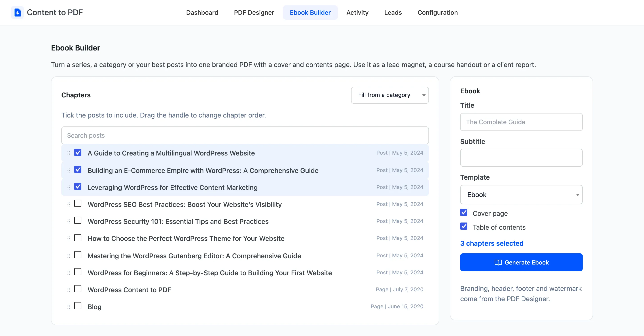Uncheck A Guide to Creating a Multilingual WordPress Website
Viewport: 644px width, 336px height.
(x=78, y=152)
